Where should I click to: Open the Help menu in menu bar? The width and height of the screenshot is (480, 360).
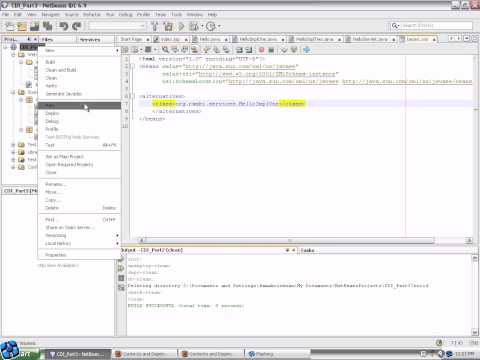pos(212,14)
